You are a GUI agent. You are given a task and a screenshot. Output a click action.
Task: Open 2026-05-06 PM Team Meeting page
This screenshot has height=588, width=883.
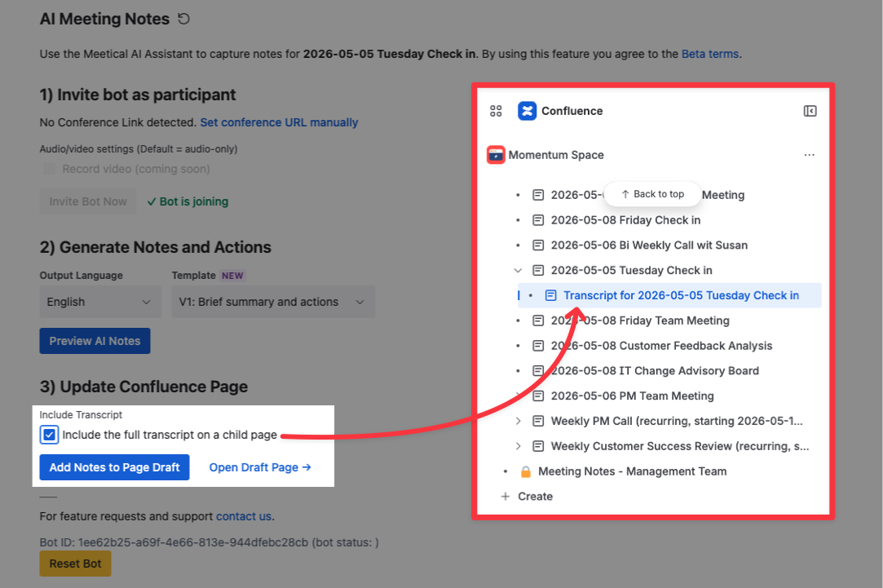632,396
